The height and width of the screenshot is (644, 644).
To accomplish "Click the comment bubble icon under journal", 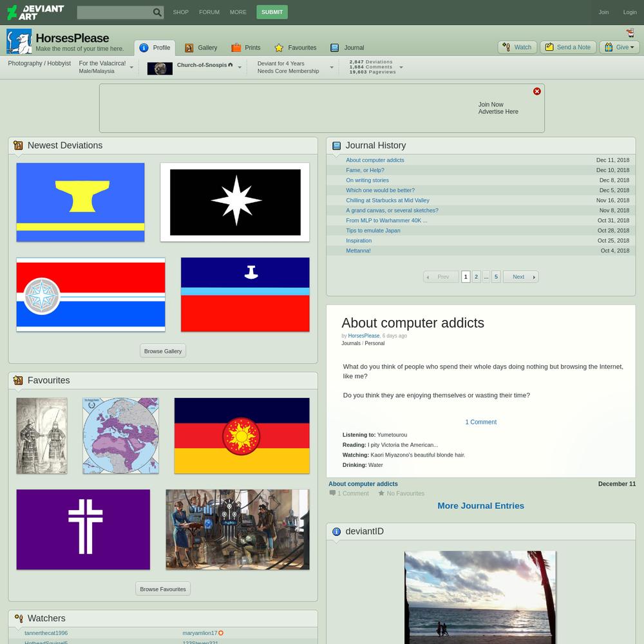I will point(332,493).
